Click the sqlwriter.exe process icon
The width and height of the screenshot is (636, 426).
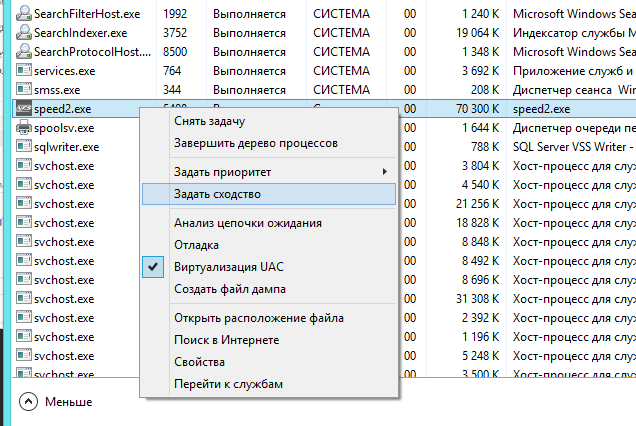[x=24, y=146]
